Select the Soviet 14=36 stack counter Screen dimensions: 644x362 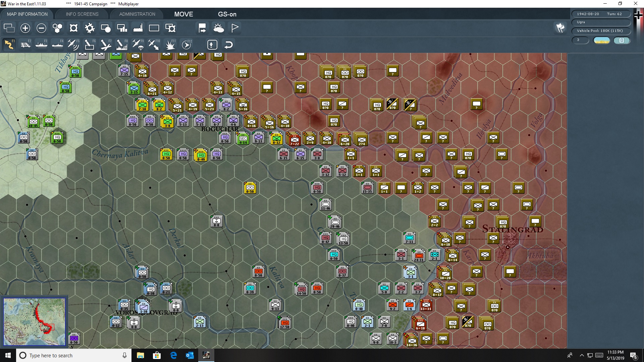(x=411, y=341)
